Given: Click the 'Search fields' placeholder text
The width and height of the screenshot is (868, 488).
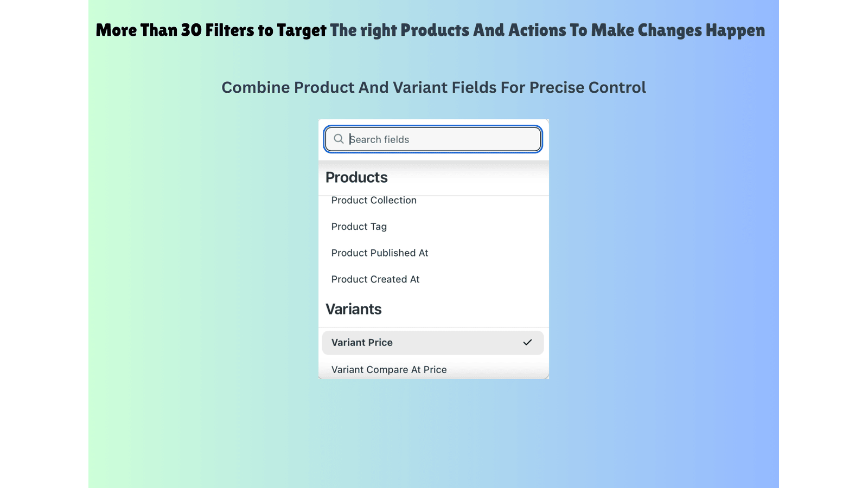Looking at the screenshot, I should pyautogui.click(x=379, y=139).
